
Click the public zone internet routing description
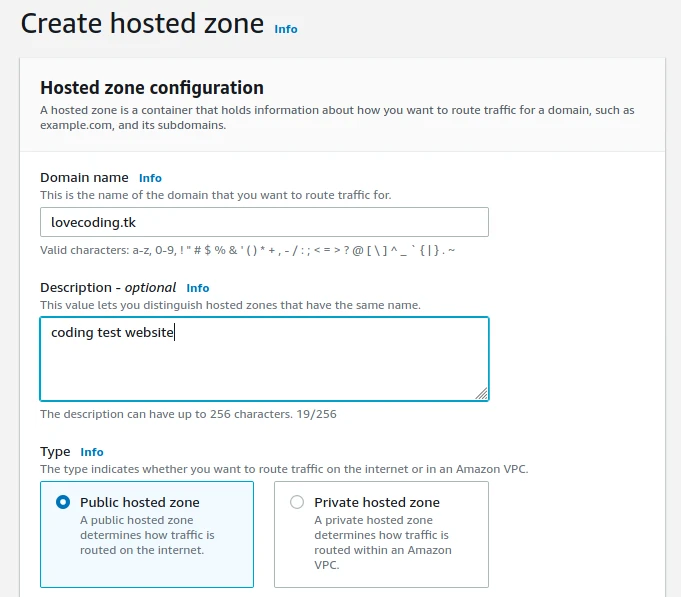[147, 535]
